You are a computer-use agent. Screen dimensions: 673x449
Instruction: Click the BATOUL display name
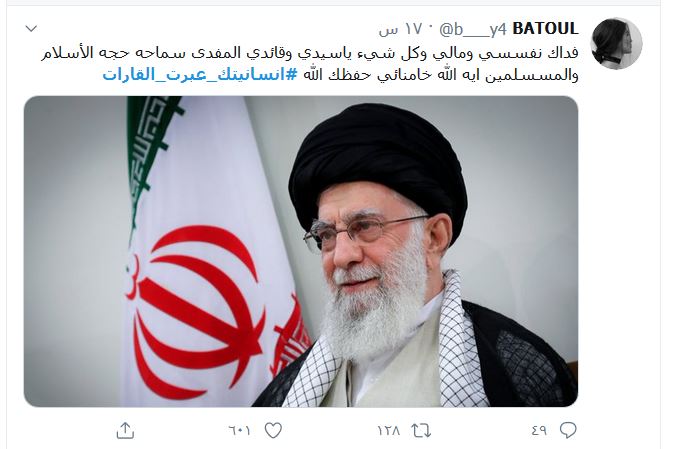click(x=545, y=29)
